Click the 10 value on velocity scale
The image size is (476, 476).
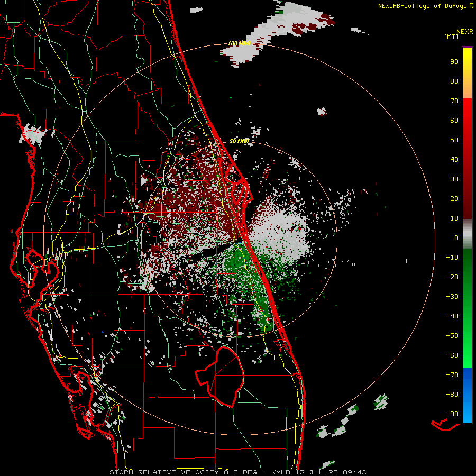454,218
